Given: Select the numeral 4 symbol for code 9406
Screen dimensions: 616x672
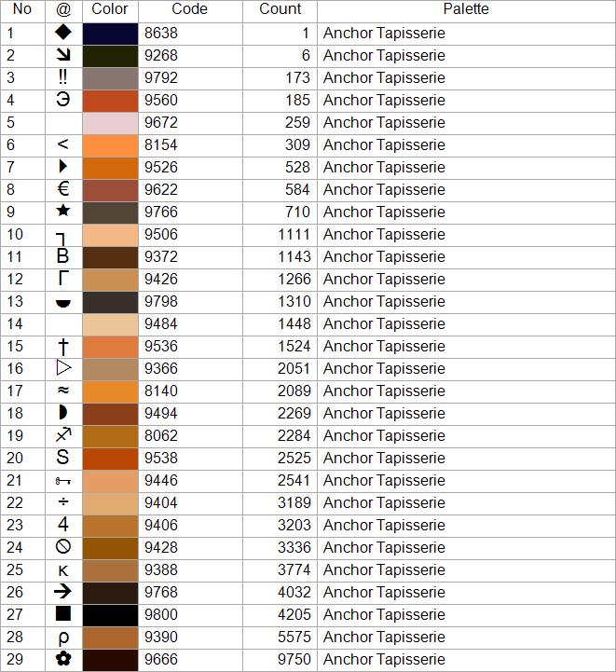Looking at the screenshot, I should [x=63, y=524].
